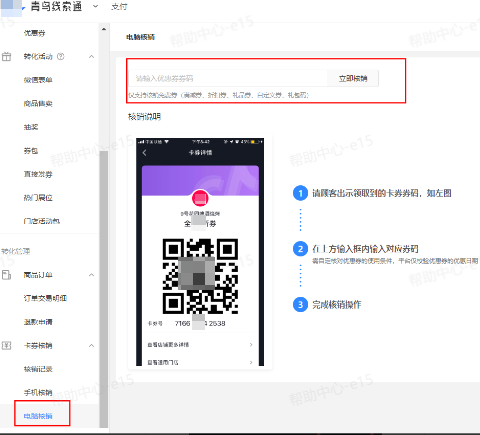Click the order icon beside 商品订单
This screenshot has height=435, width=480.
(x=6, y=275)
